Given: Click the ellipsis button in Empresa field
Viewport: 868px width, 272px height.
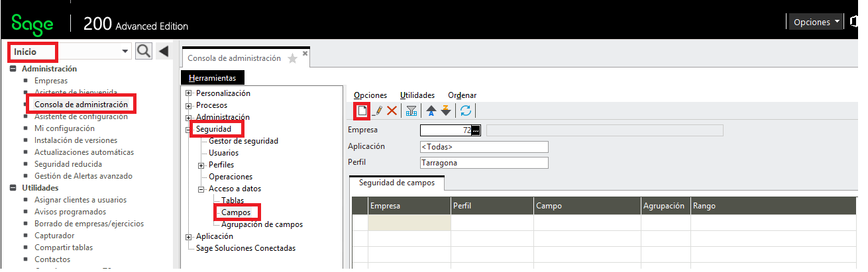Looking at the screenshot, I should [475, 130].
